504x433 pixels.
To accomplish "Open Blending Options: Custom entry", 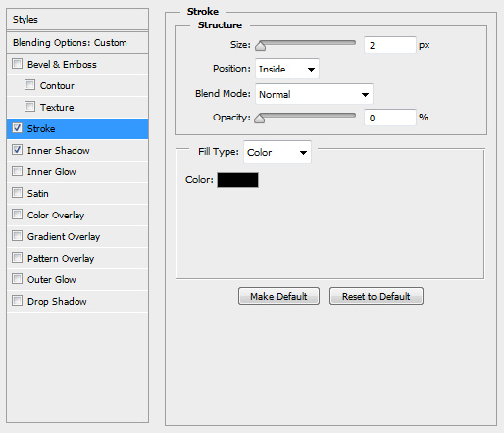I will (77, 43).
